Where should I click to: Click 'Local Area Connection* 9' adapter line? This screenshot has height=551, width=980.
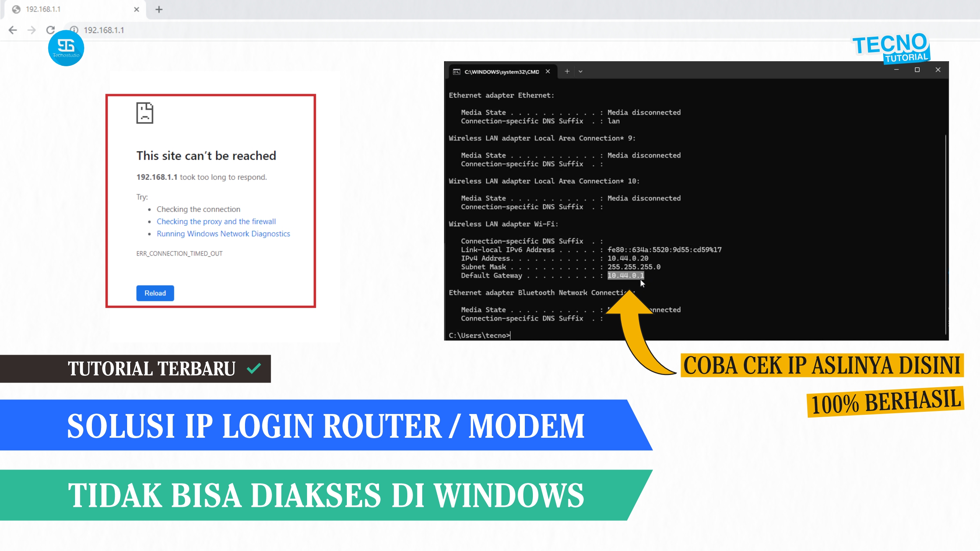coord(542,138)
